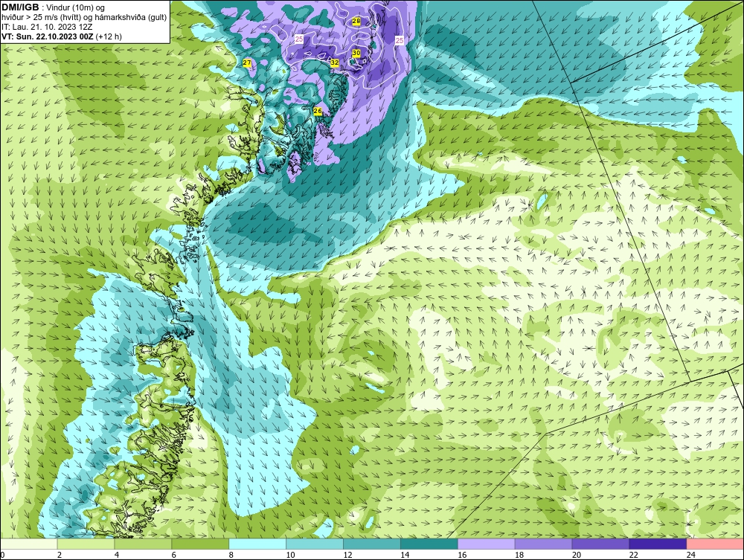The image size is (744, 560).
Task: Click the legend value 18
Action: tap(519, 555)
